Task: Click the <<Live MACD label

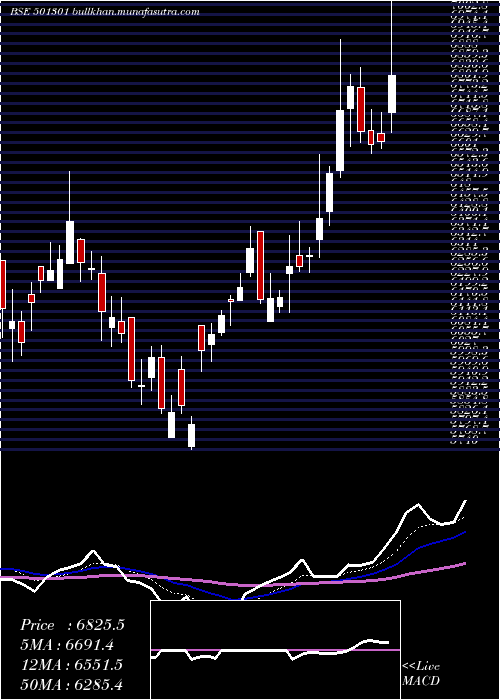Action: tap(421, 674)
